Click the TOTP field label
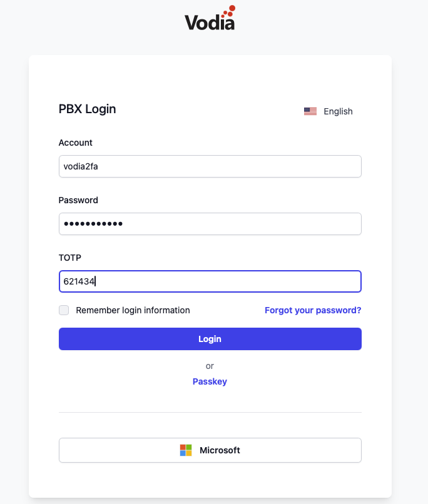The height and width of the screenshot is (504, 428). (70, 258)
